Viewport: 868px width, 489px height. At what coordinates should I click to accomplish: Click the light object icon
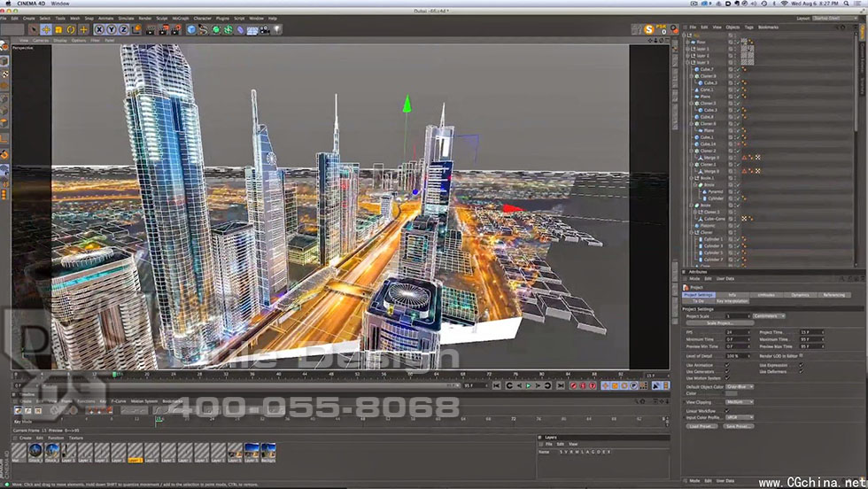277,29
